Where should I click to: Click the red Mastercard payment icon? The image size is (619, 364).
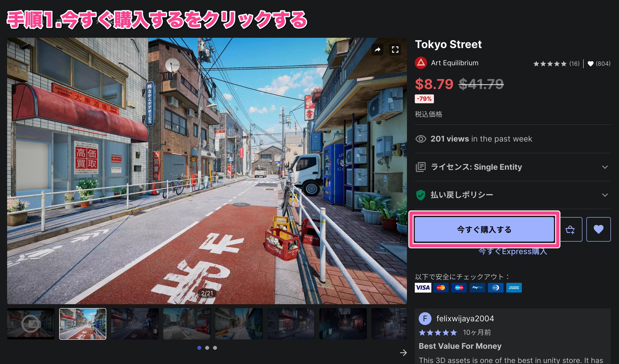[441, 288]
